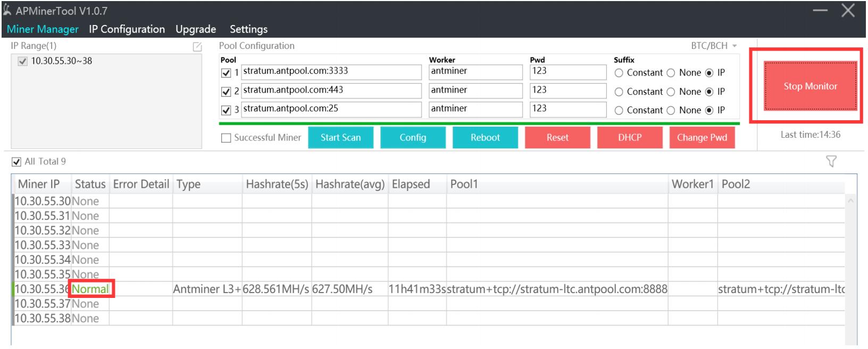The image size is (868, 349).
Task: Switch to the Upgrade tab
Action: 196,29
